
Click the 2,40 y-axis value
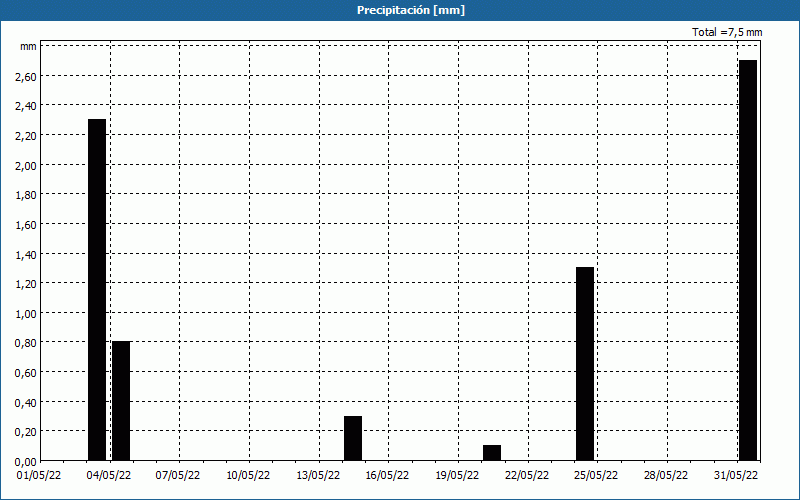pyautogui.click(x=27, y=106)
